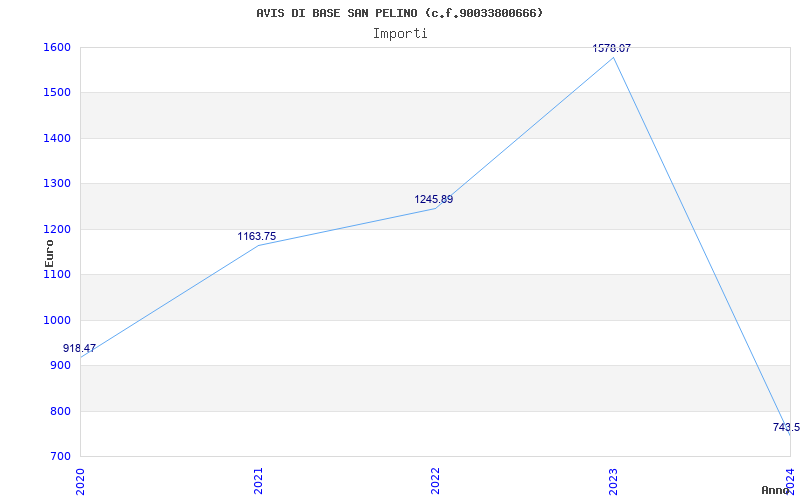Image resolution: width=800 pixels, height=500 pixels.
Task: Select the 1163.75 data label
Action: (257, 236)
